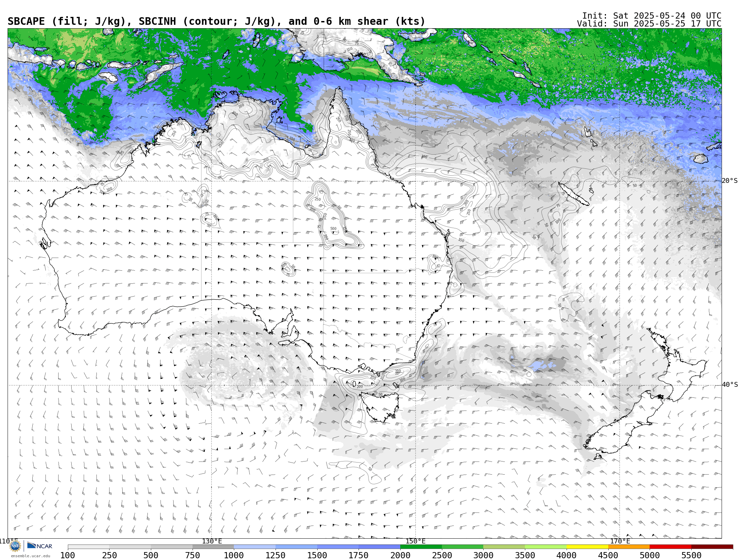
Task: Click the 40°S latitude label
Action: coord(730,385)
